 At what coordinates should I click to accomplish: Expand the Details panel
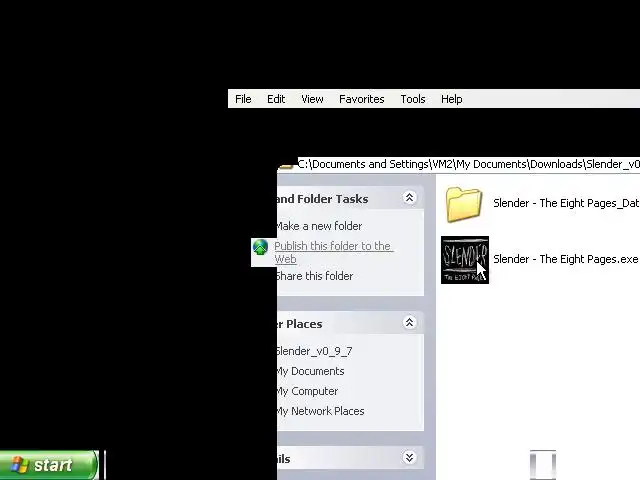pyautogui.click(x=409, y=458)
